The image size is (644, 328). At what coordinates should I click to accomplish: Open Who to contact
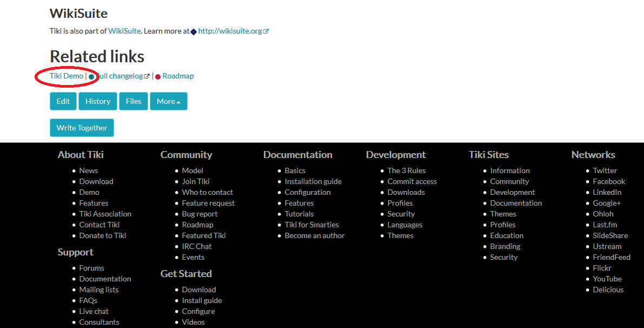pos(208,192)
